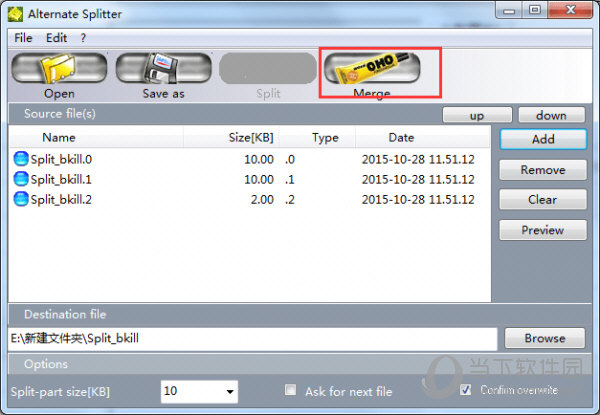Image resolution: width=600 pixels, height=415 pixels.
Task: Select the Split_bkill.1 file icon
Action: point(21,179)
